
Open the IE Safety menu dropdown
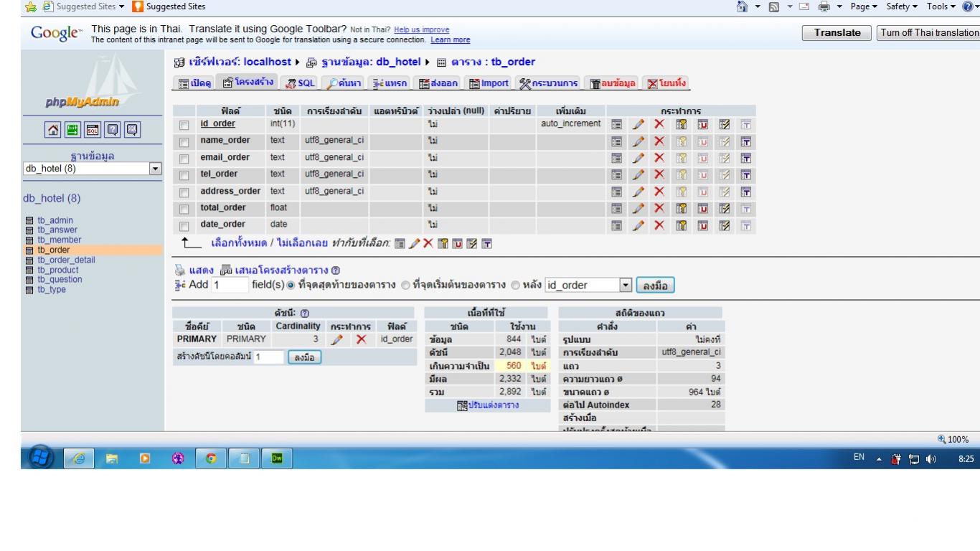(903, 6)
